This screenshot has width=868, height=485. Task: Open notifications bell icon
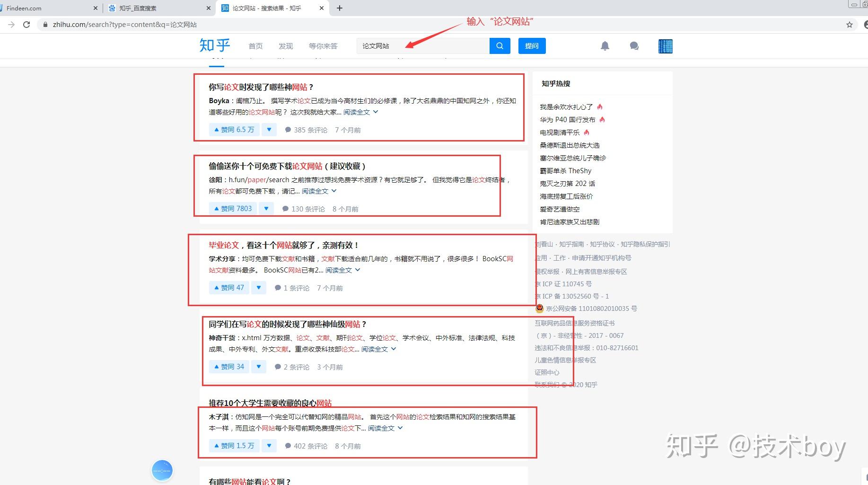coord(605,46)
